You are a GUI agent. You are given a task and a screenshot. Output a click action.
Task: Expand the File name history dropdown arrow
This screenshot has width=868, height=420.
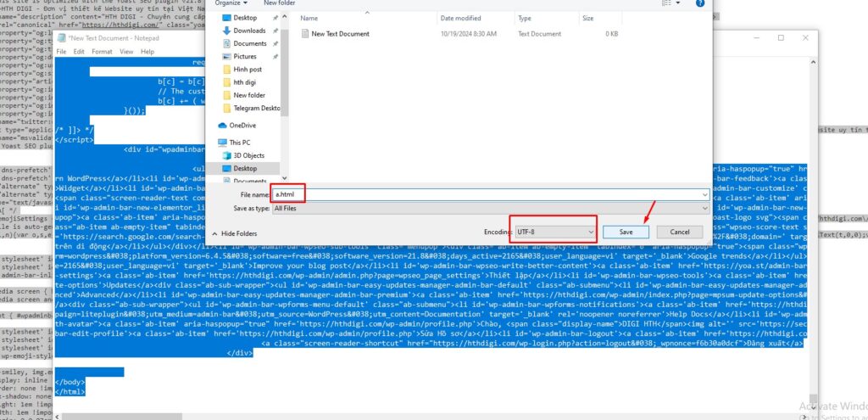(x=704, y=195)
